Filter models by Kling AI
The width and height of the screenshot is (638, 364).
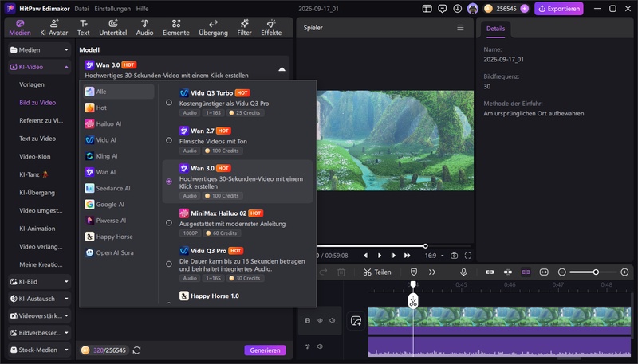[119, 156]
